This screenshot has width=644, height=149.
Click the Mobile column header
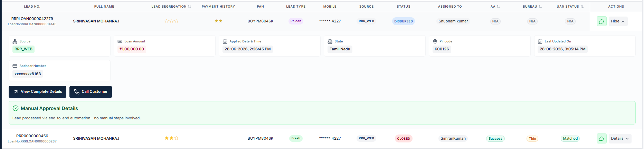[330, 7]
